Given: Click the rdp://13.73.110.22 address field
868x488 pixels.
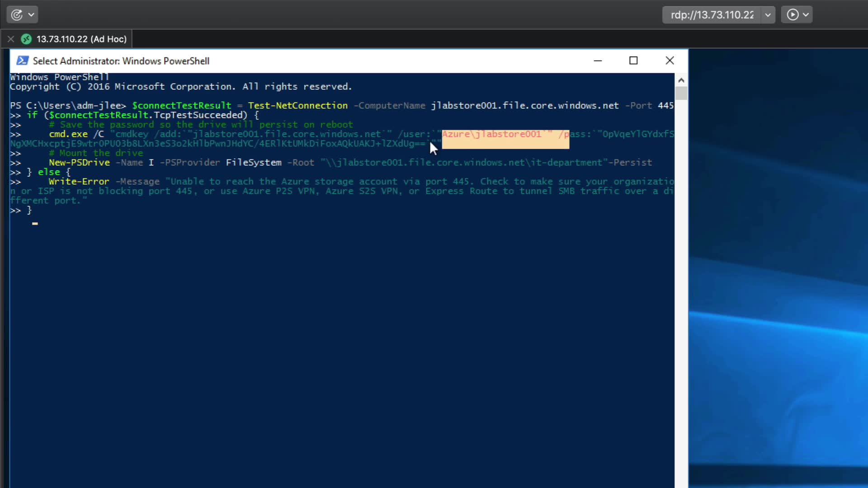Looking at the screenshot, I should tap(712, 15).
